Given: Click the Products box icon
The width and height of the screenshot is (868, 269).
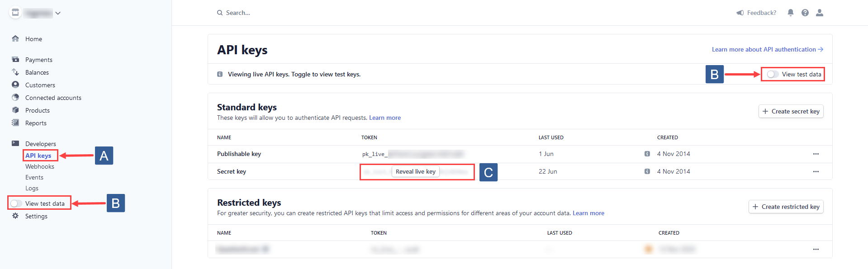Looking at the screenshot, I should pyautogui.click(x=15, y=110).
